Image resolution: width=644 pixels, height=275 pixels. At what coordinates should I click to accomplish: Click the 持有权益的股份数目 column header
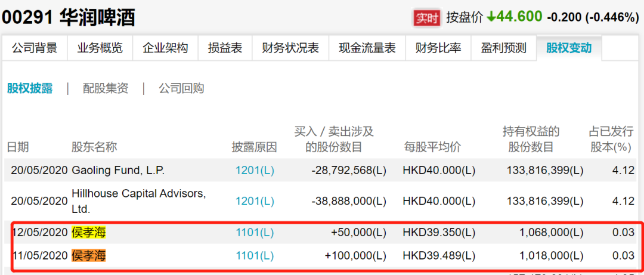pyautogui.click(x=531, y=140)
